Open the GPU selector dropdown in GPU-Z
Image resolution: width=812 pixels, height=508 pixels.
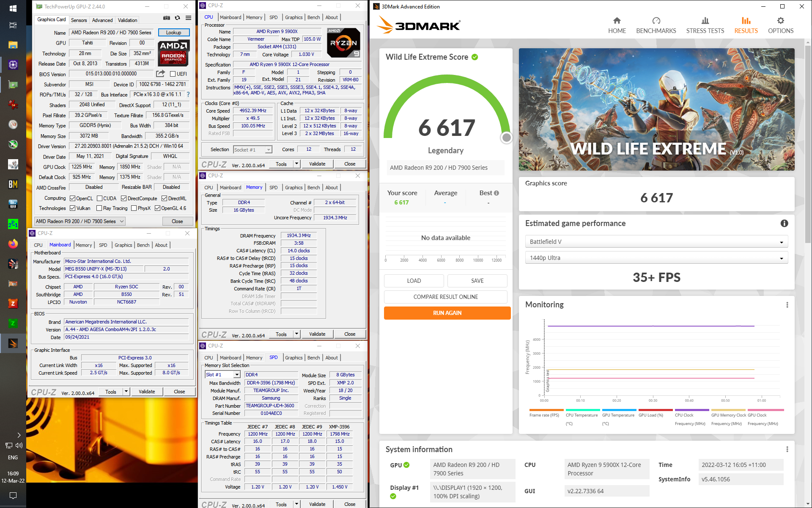[80, 221]
